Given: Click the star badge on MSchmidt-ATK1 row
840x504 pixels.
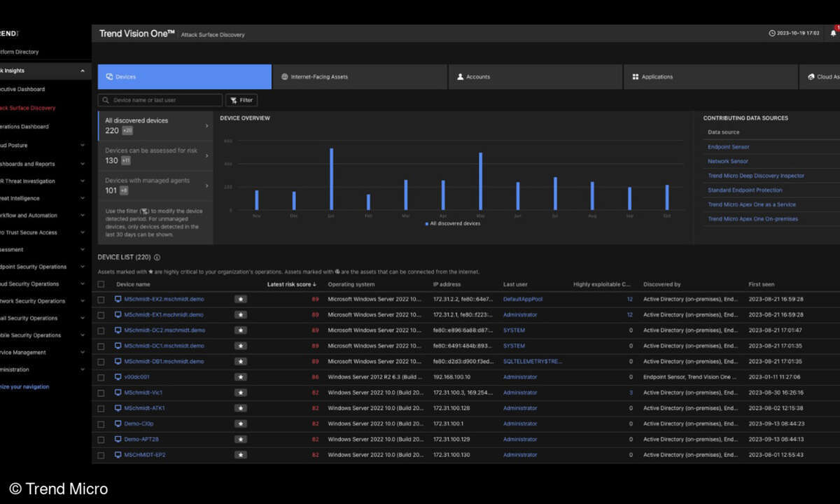Looking at the screenshot, I should point(241,408).
